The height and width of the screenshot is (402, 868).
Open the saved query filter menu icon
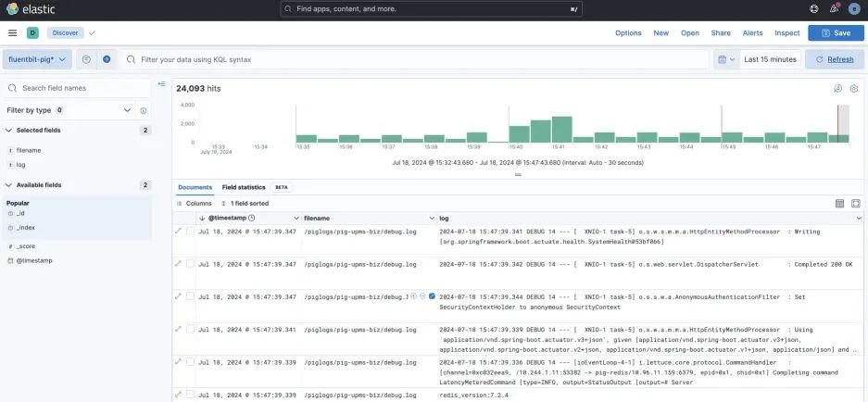(86, 59)
